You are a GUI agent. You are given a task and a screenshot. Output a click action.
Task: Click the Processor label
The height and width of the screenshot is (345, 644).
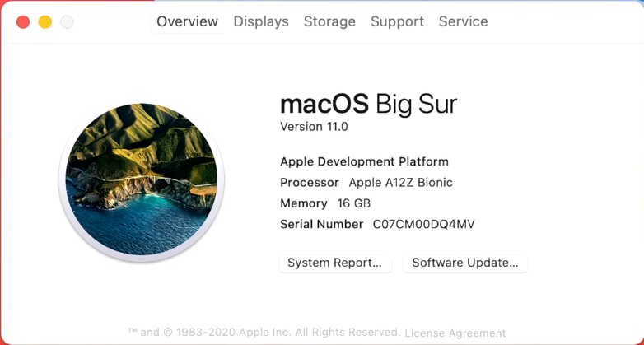(310, 182)
